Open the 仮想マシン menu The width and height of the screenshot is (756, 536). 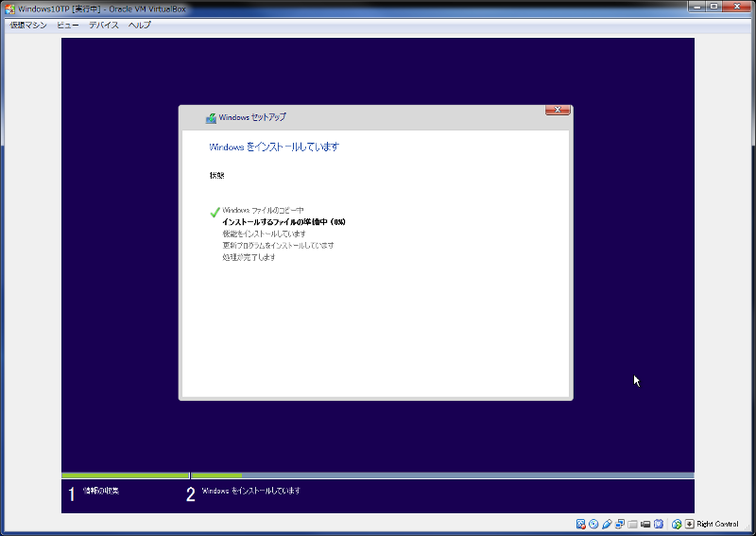[28, 26]
